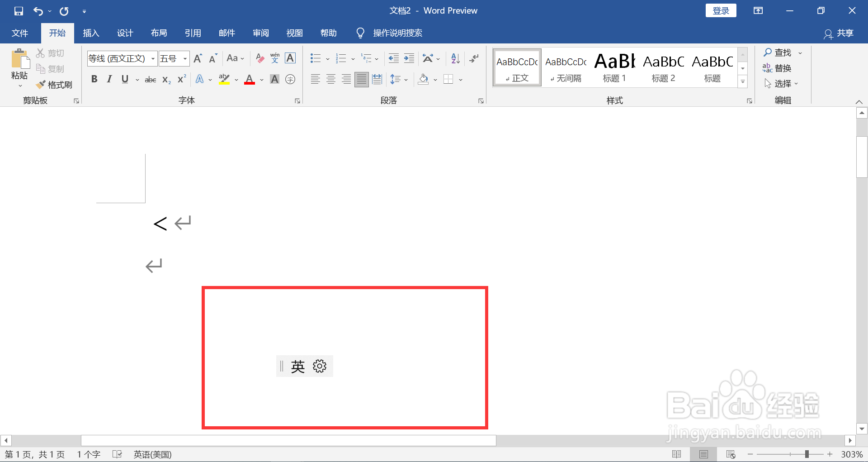Click the 登录 (Sign in) button
The width and height of the screenshot is (868, 462).
[721, 11]
